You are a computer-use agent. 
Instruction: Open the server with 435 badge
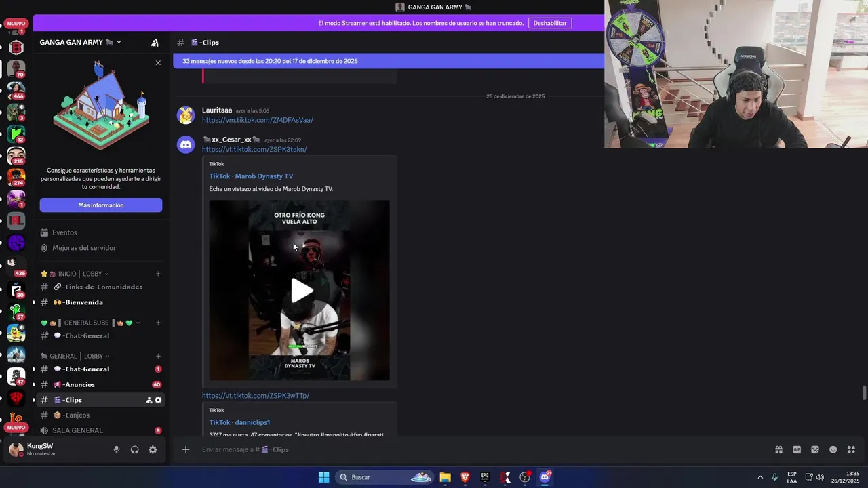coord(16,265)
